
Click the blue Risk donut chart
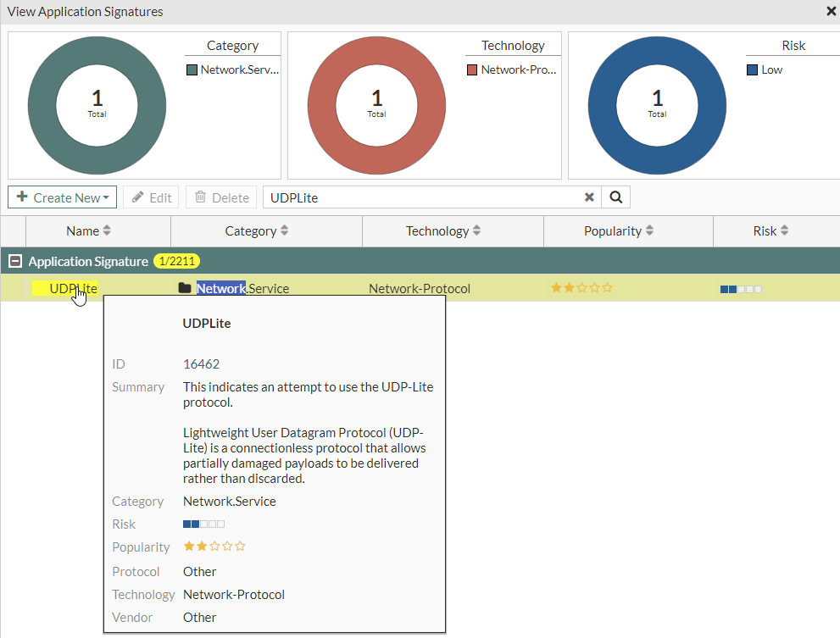[x=657, y=106]
